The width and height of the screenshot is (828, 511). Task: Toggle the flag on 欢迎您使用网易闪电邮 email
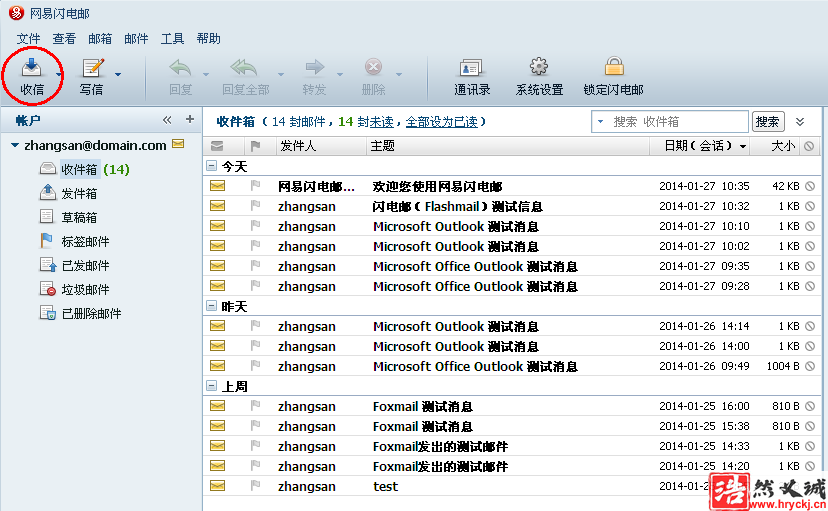[256, 185]
